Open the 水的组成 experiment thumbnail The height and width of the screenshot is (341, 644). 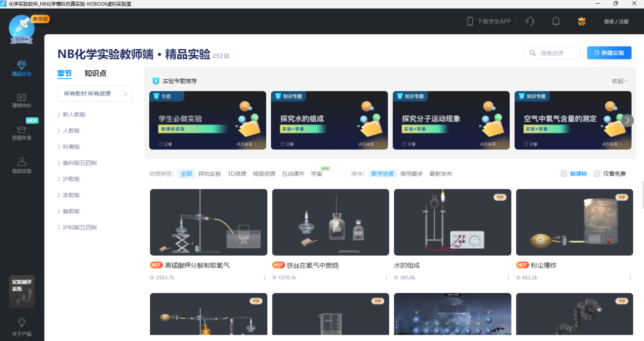pos(452,222)
